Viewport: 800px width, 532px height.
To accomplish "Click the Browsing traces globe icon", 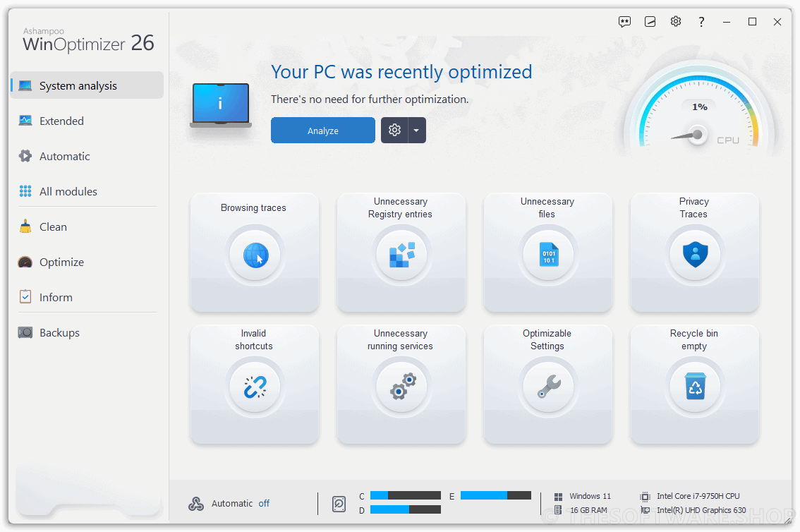I will coord(255,255).
